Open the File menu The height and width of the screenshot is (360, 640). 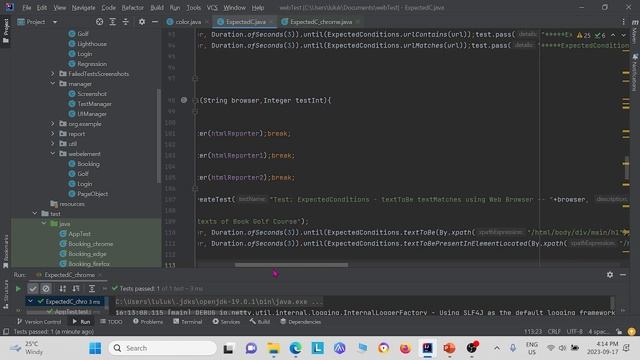pyautogui.click(x=27, y=8)
